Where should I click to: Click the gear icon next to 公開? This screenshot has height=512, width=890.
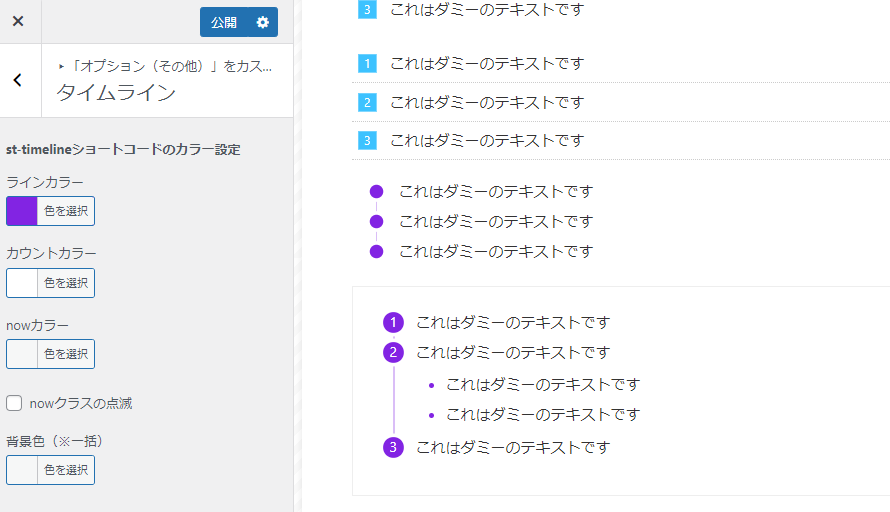[x=262, y=22]
